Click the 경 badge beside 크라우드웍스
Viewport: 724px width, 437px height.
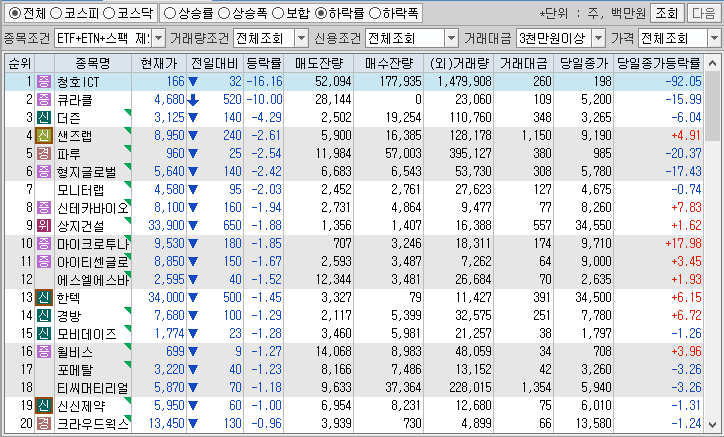[x=44, y=424]
